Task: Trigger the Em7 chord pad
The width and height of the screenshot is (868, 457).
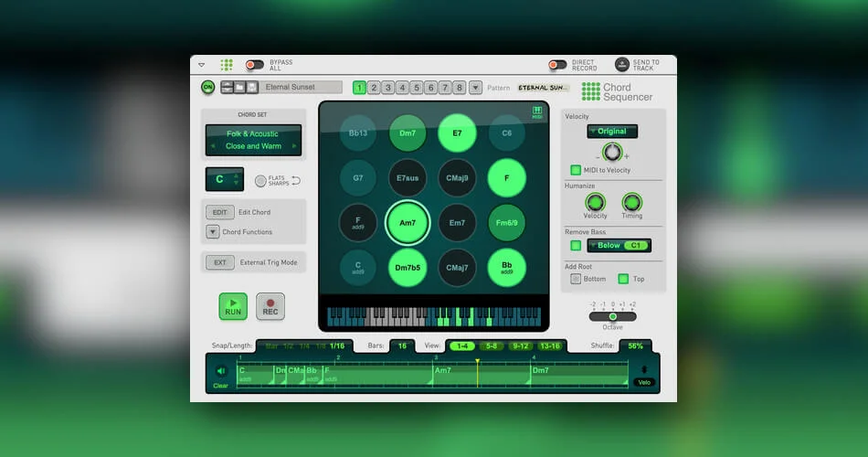Action: (457, 223)
